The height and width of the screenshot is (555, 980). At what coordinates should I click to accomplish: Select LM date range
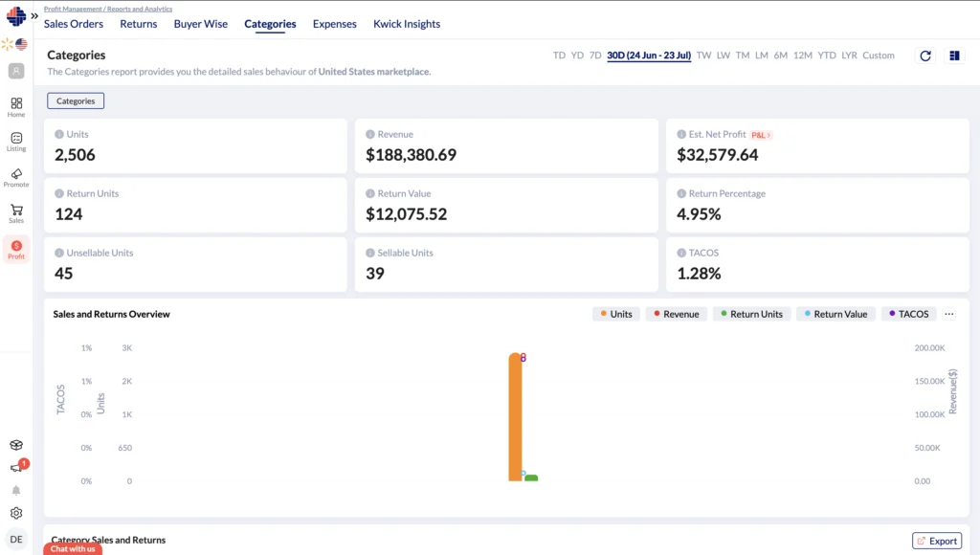tap(761, 55)
